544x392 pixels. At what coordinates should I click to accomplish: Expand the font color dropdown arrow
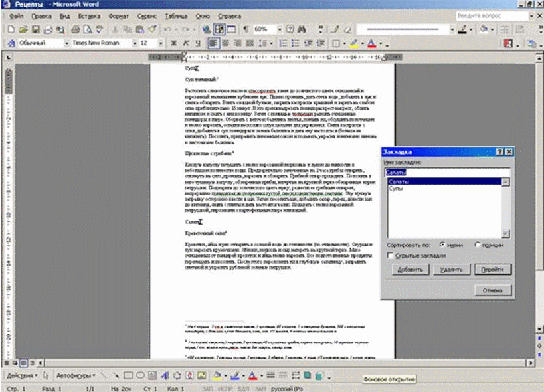tap(381, 43)
